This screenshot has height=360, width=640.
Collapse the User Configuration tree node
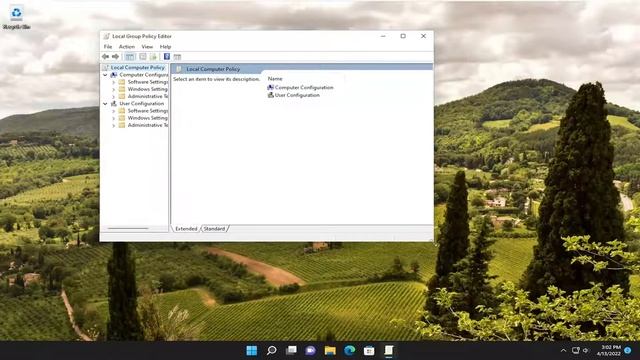pyautogui.click(x=105, y=104)
